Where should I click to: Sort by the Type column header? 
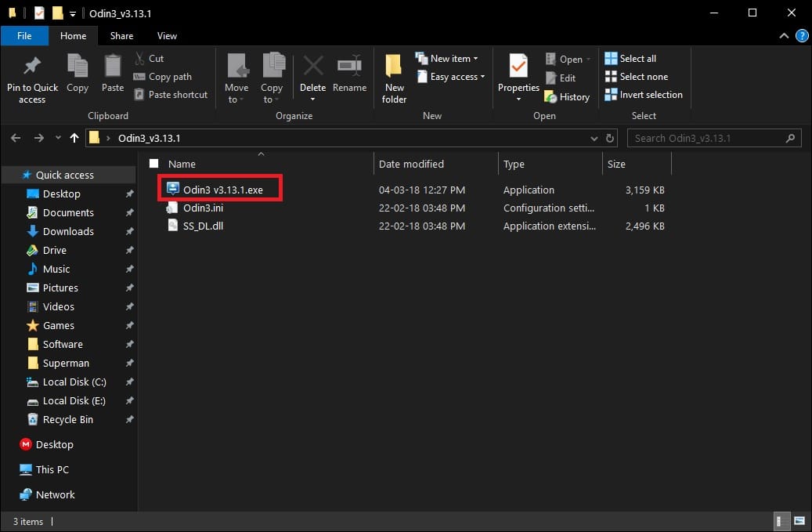coord(514,164)
